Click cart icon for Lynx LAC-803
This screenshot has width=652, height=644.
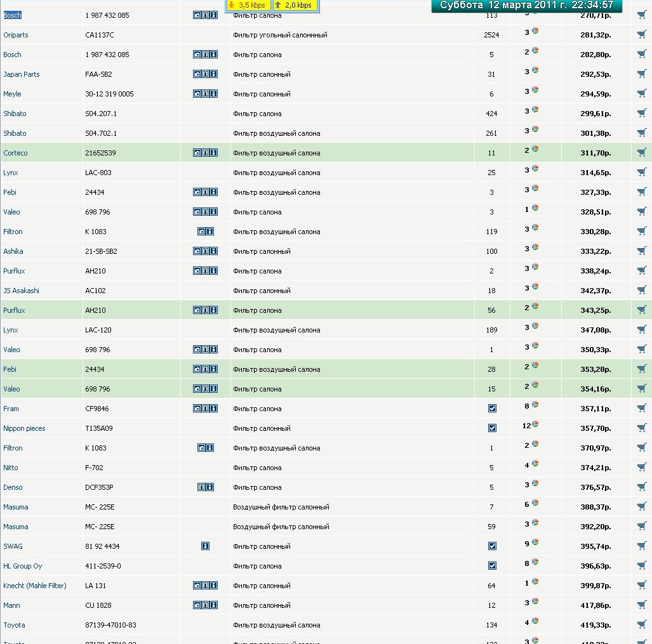(x=642, y=172)
